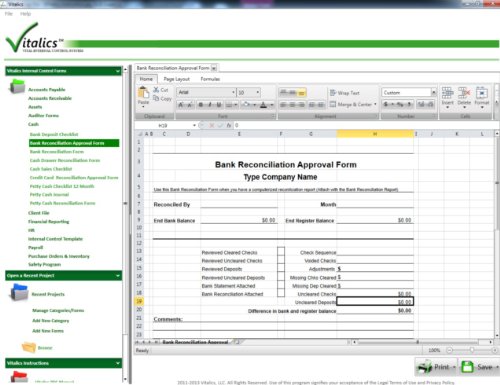
Task: Toggle underline formatting in Font group
Action: pos(219,105)
